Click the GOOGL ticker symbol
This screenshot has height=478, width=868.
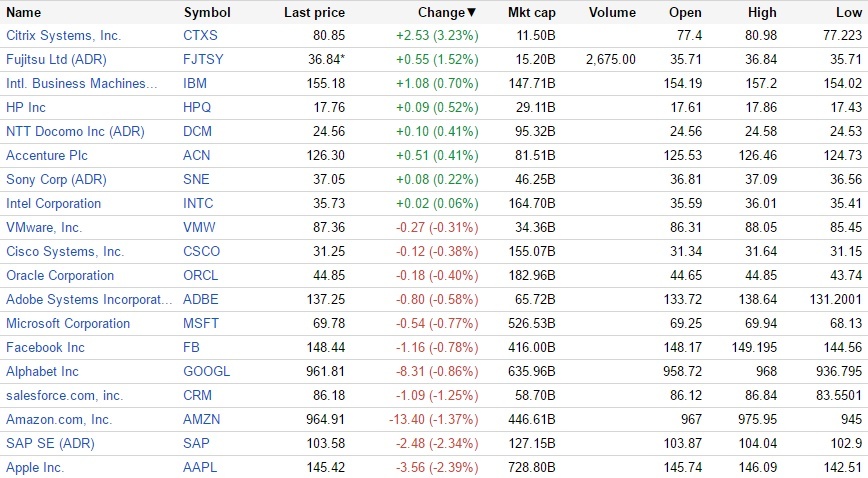point(207,372)
